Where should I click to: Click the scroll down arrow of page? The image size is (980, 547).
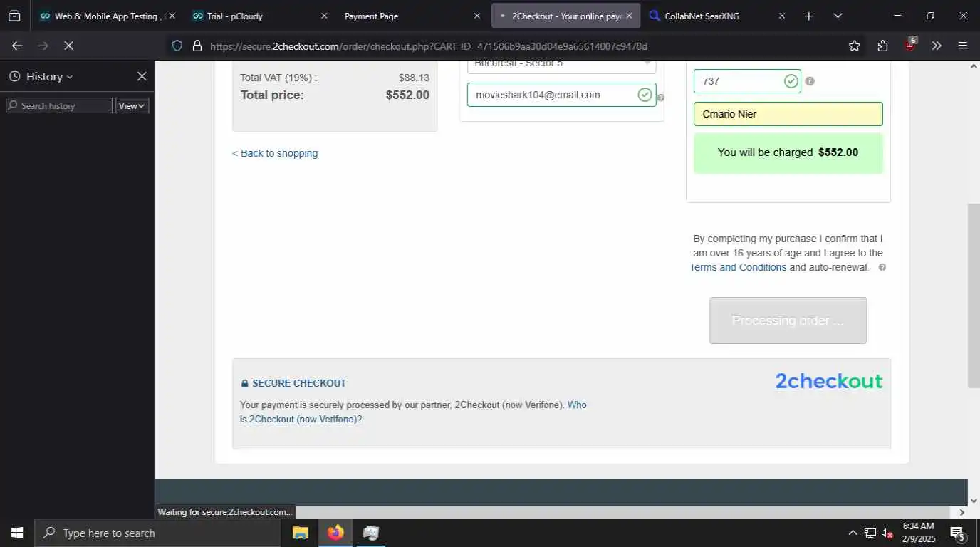pos(974,501)
